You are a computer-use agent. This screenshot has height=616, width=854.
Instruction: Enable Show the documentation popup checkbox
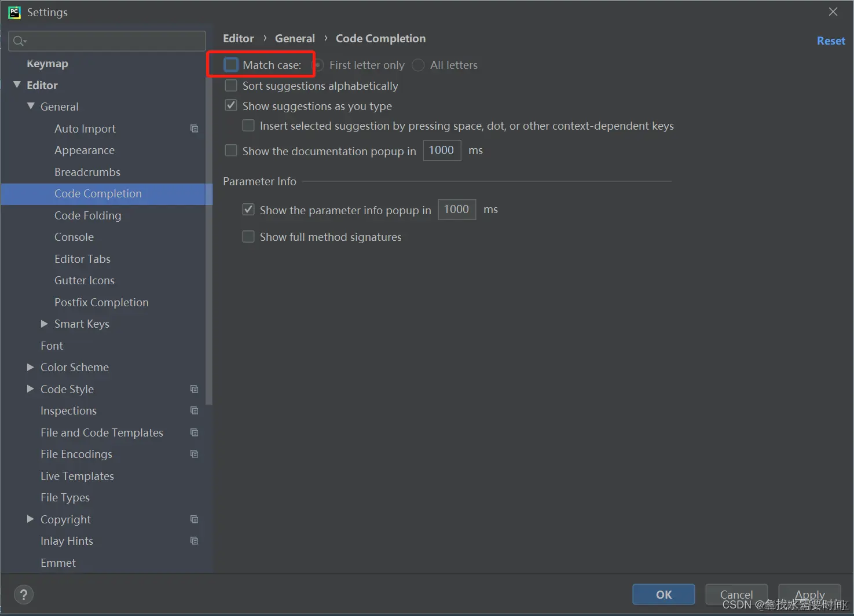231,151
